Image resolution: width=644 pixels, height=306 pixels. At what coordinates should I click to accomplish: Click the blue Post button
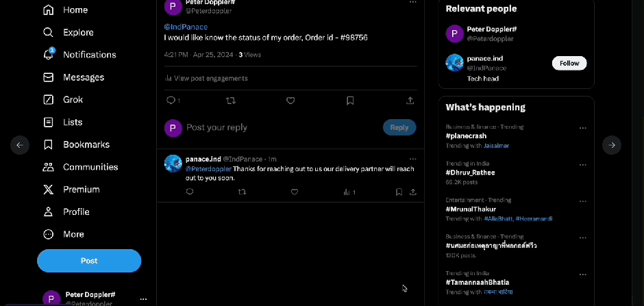click(x=89, y=261)
